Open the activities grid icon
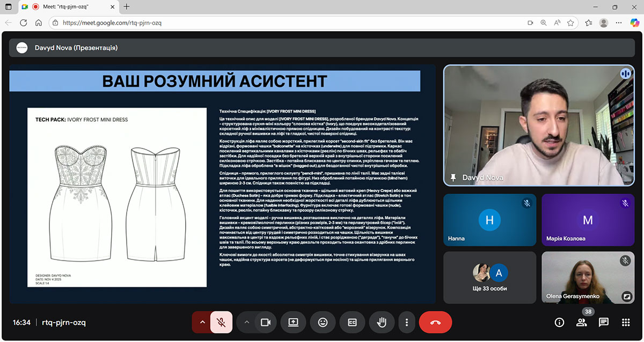Screen dimensions: 644x342 [x=625, y=322]
